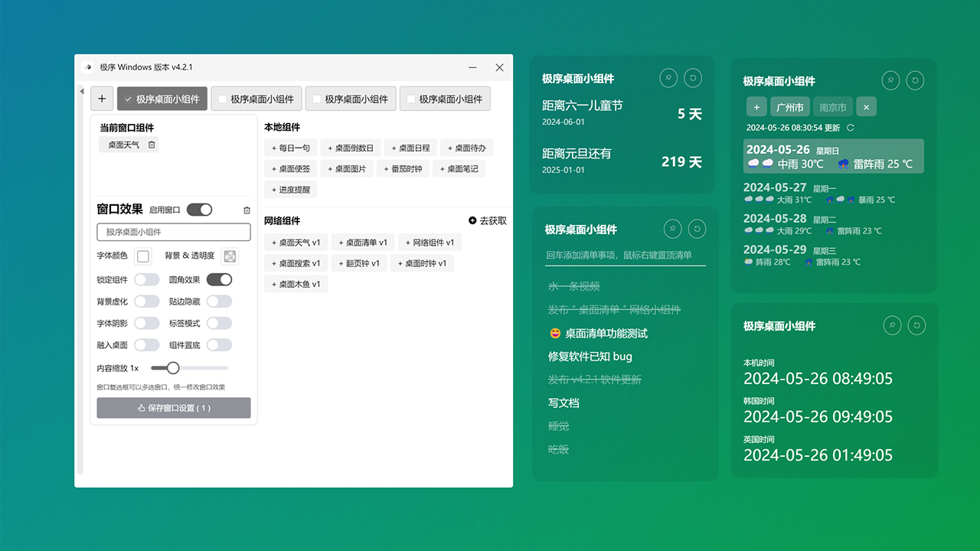The width and height of the screenshot is (980, 551).
Task: Turn on the 背景虚化 switch
Action: pyautogui.click(x=147, y=302)
